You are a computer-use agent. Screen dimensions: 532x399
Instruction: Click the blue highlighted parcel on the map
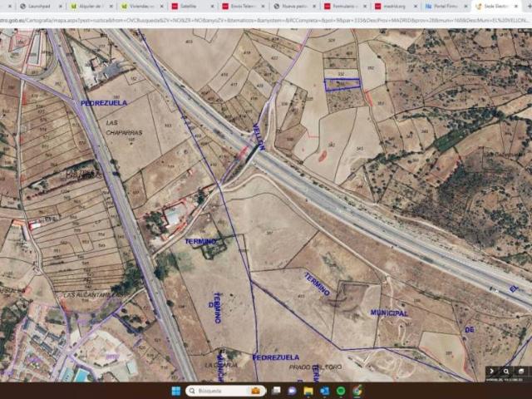coord(342,85)
